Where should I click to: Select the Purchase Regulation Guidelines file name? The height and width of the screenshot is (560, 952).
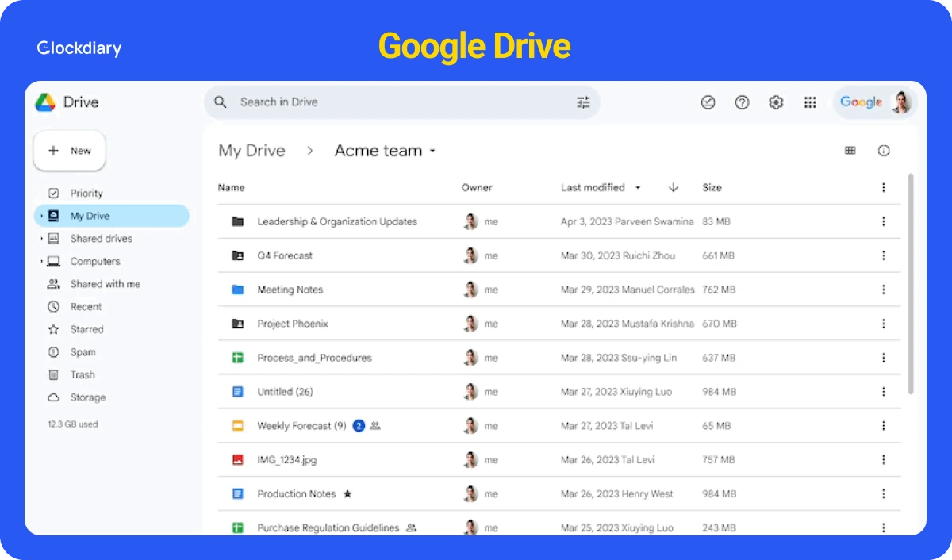tap(328, 527)
